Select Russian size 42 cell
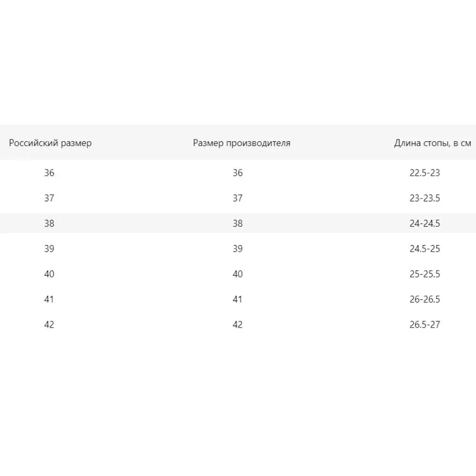The width and height of the screenshot is (476, 476). (50, 324)
